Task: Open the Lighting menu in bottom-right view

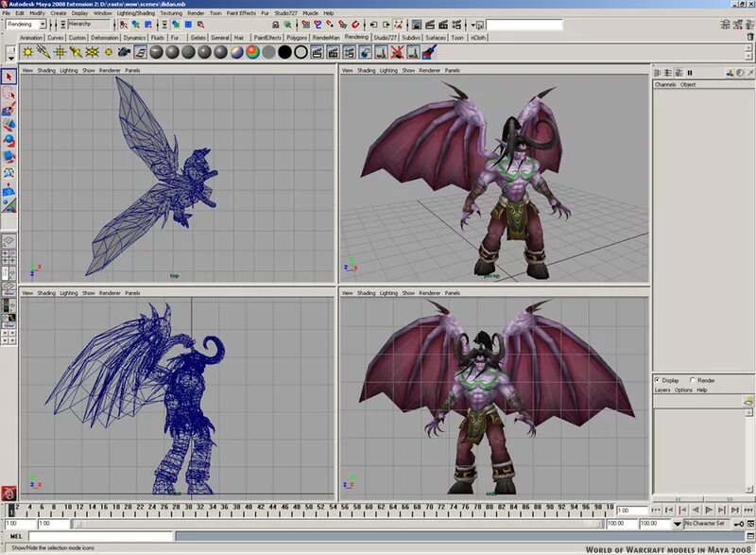Action: click(x=388, y=293)
